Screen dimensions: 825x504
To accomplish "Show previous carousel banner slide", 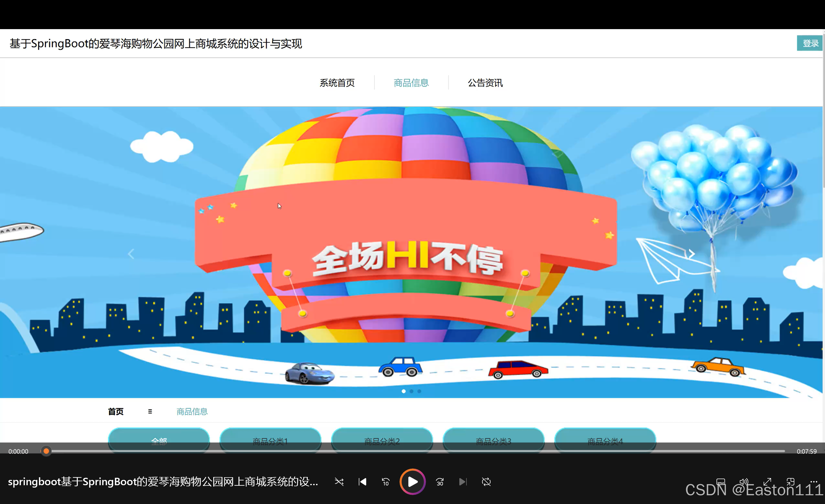I will coord(131,254).
